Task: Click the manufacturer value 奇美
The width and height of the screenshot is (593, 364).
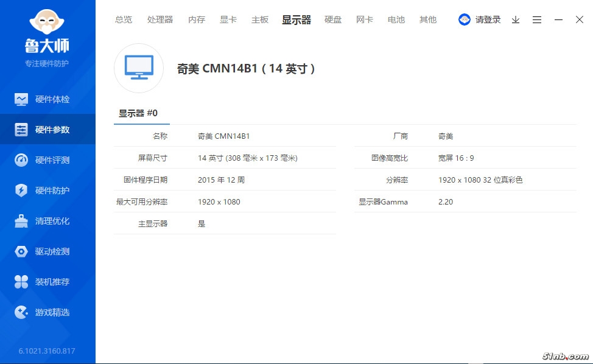Action: point(446,136)
